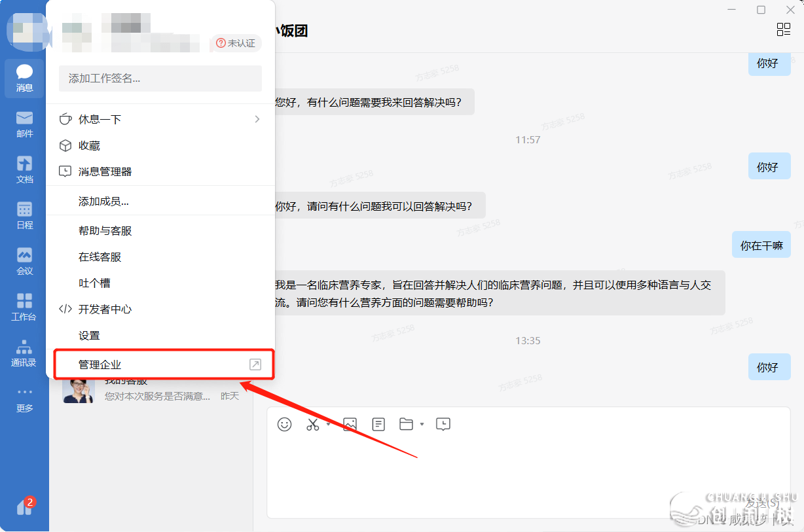Screen dimensions: 804x532
Task: Expand the screenshot tool dropdown arrow
Action: pyautogui.click(x=329, y=423)
